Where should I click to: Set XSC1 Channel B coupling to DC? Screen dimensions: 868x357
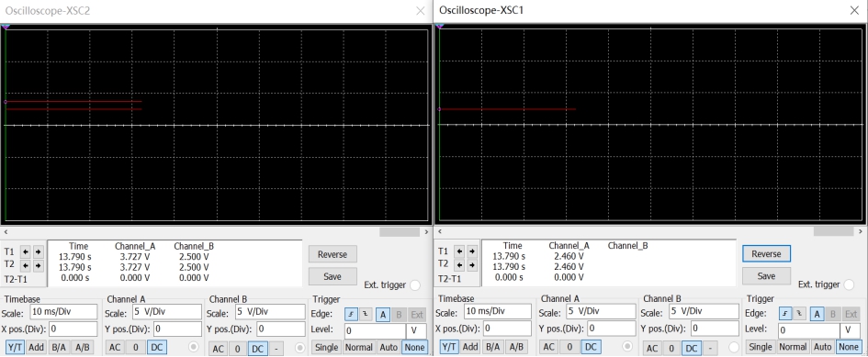click(692, 348)
